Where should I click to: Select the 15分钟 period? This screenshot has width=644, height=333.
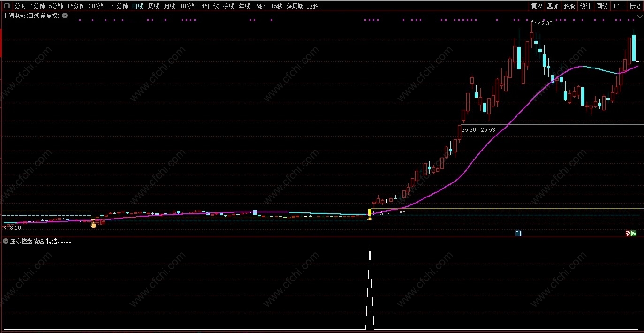pos(76,6)
